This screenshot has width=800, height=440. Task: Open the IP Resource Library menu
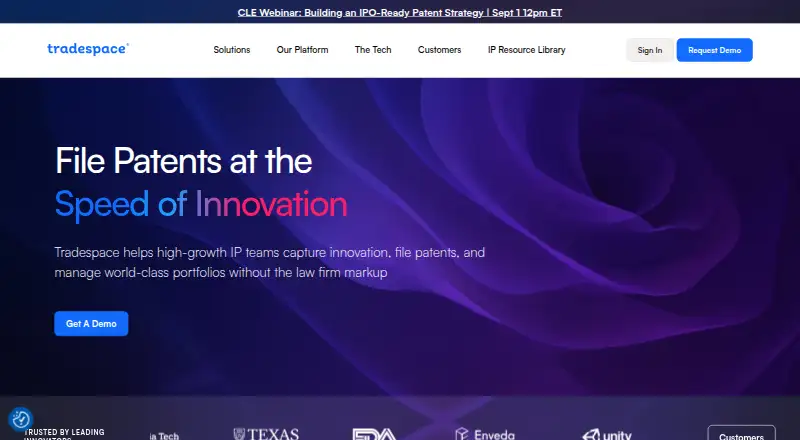click(x=527, y=50)
